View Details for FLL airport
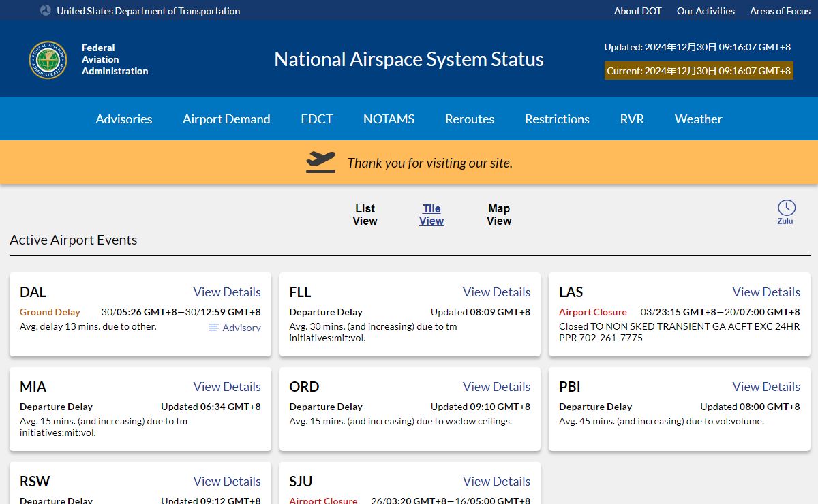The width and height of the screenshot is (818, 504). (496, 292)
